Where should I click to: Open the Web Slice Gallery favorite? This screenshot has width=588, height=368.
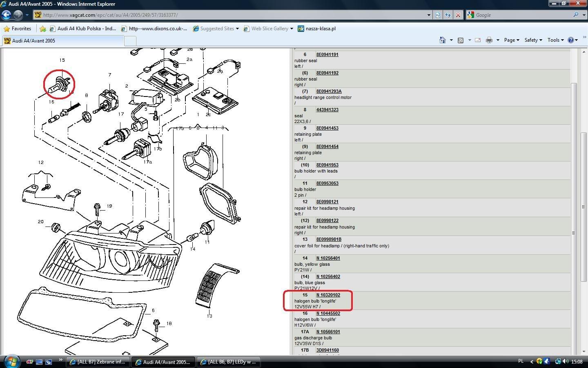tap(268, 29)
